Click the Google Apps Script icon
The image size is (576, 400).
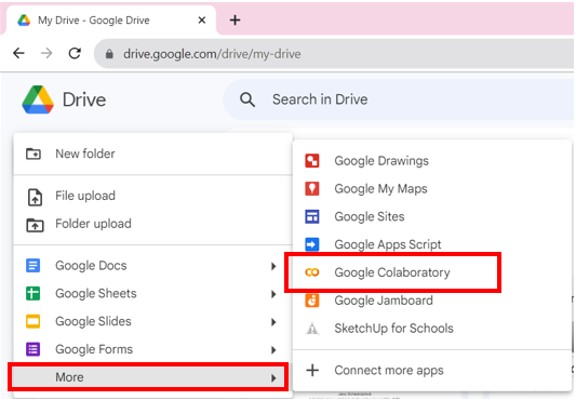pyautogui.click(x=312, y=244)
